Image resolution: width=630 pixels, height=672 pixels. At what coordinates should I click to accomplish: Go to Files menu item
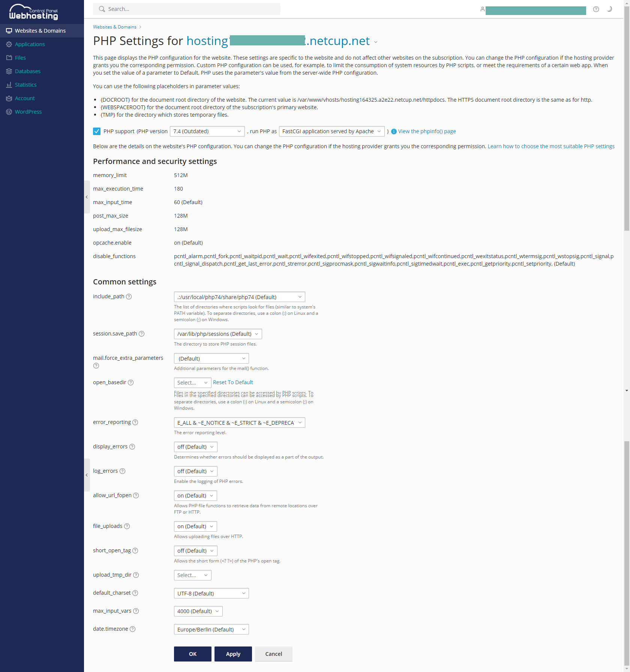[42, 58]
